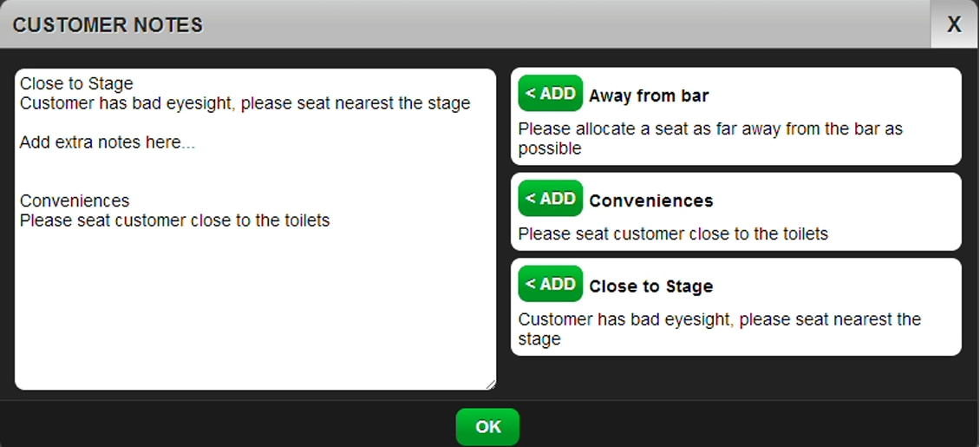This screenshot has width=980, height=447.
Task: Close the Customer Notes dialog with X
Action: (x=954, y=24)
